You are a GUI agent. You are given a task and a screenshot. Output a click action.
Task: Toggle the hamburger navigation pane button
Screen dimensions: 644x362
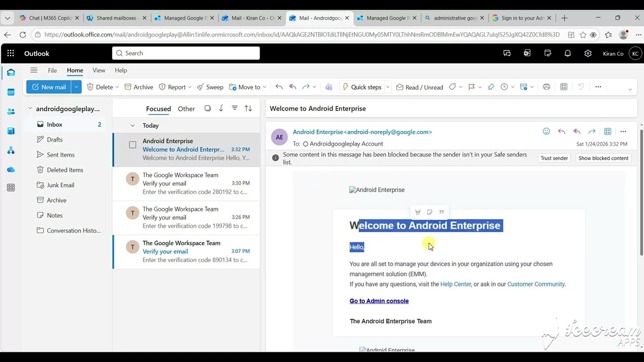(34, 70)
